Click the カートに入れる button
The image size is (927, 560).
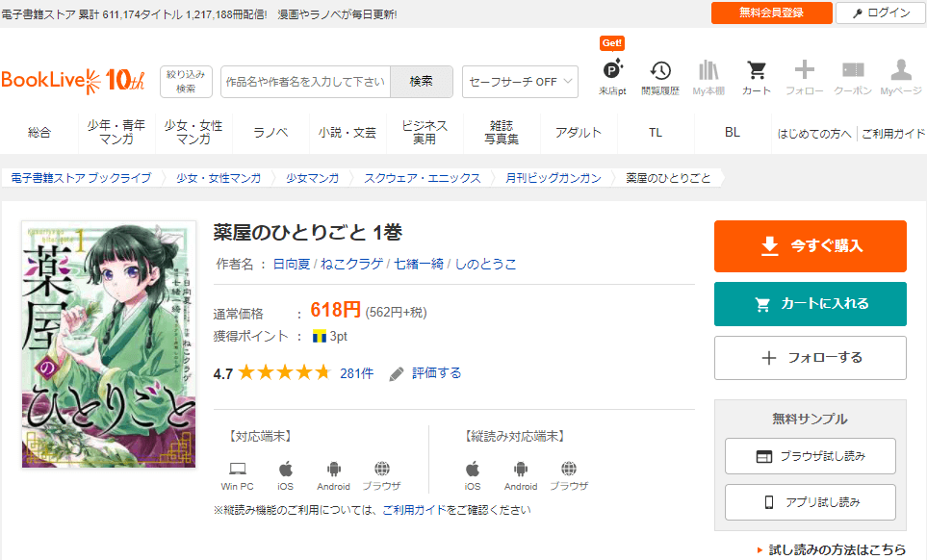(x=810, y=304)
